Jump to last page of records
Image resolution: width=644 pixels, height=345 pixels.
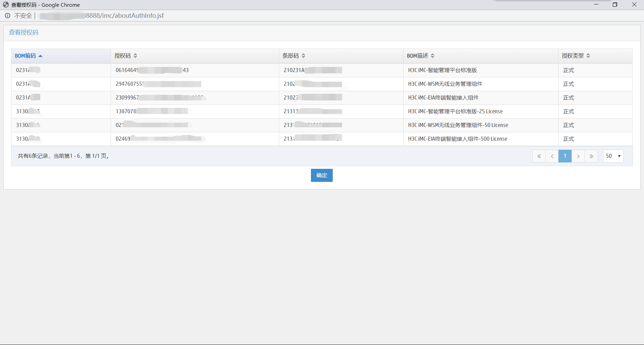pos(591,156)
